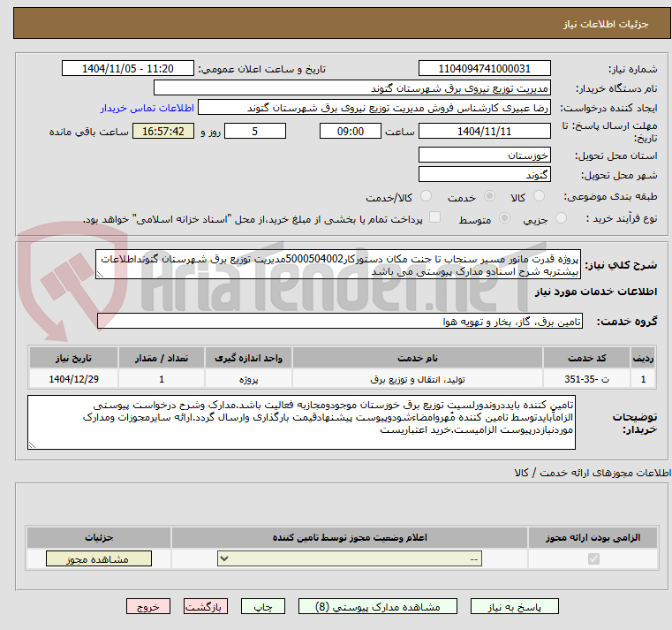Image resolution: width=672 pixels, height=630 pixels.
Task: View attached documents (8) button
Action: (378, 606)
